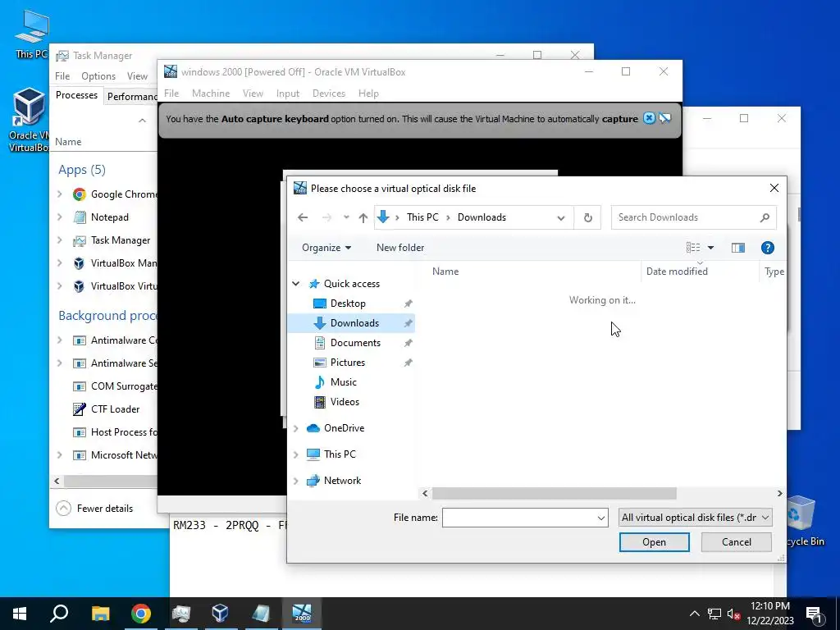Open the Windows Start menu
The image size is (840, 630).
tap(20, 614)
